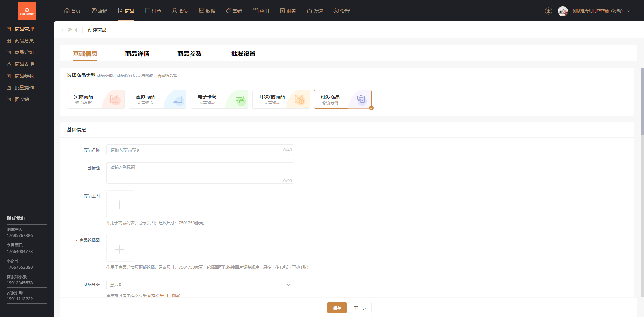The width and height of the screenshot is (644, 317).
Task: Click phone number 17664004773
Action: point(20,252)
